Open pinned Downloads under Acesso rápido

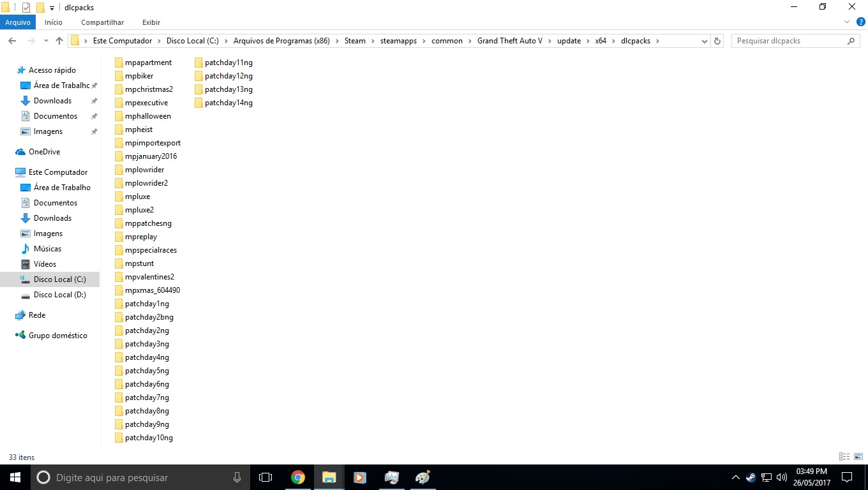click(52, 101)
